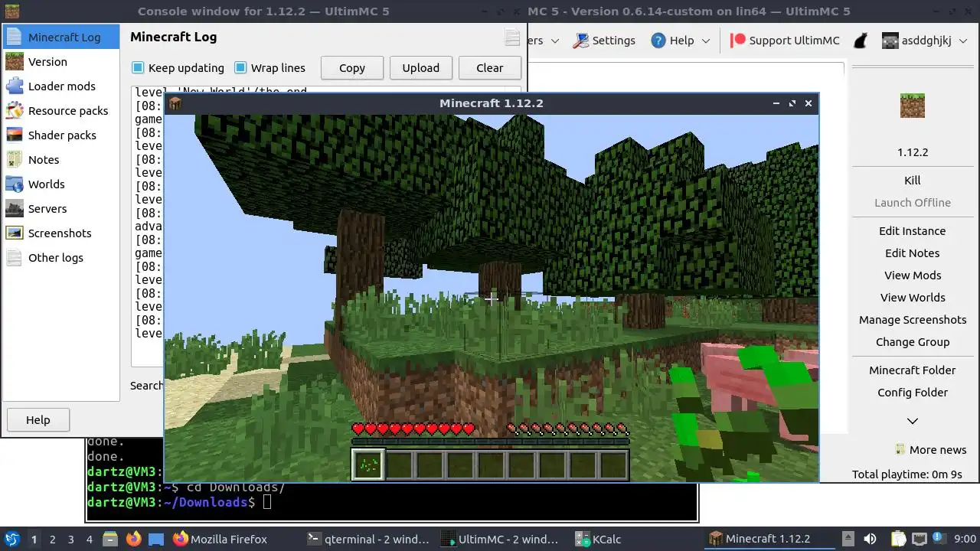Click the volume speaker tray icon
980x551 pixels.
[870, 540]
